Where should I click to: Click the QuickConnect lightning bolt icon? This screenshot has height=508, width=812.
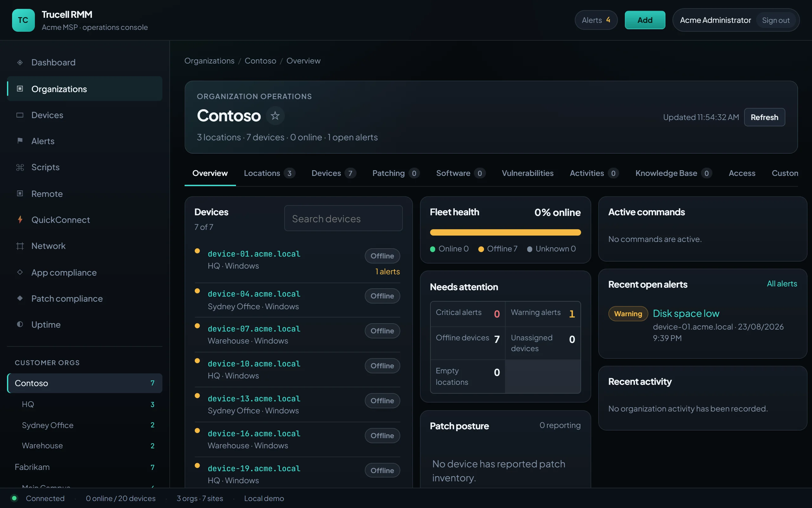click(x=20, y=220)
